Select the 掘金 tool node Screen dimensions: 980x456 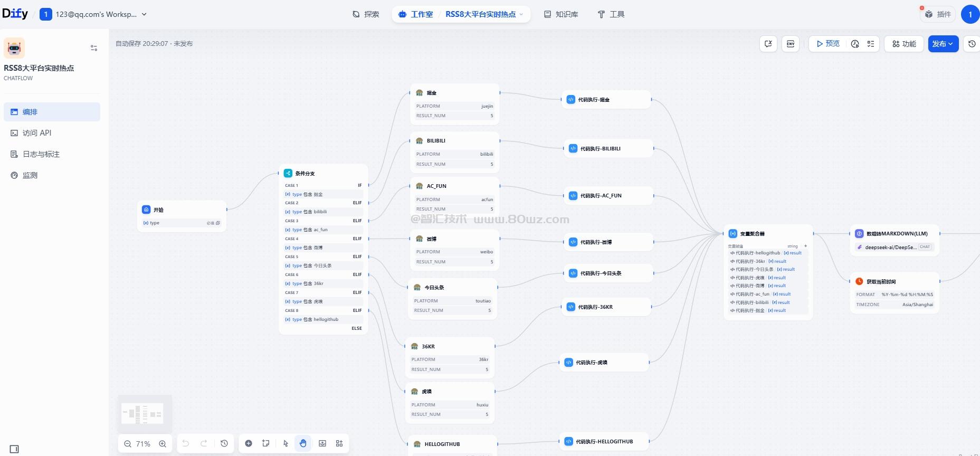point(455,103)
